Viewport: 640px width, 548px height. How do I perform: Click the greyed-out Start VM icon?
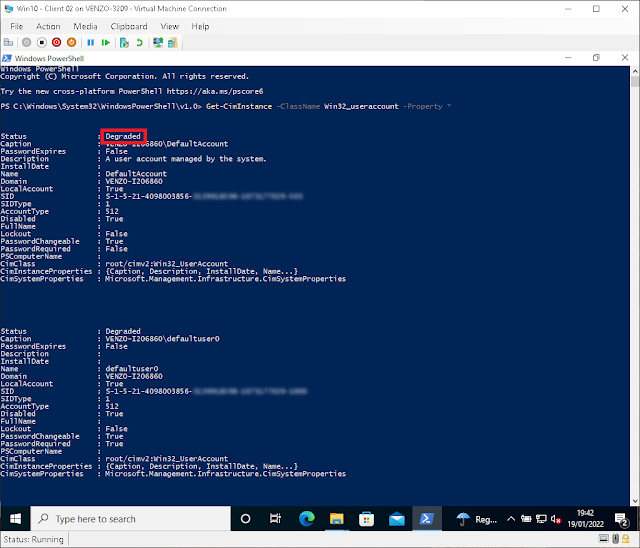(x=27, y=42)
